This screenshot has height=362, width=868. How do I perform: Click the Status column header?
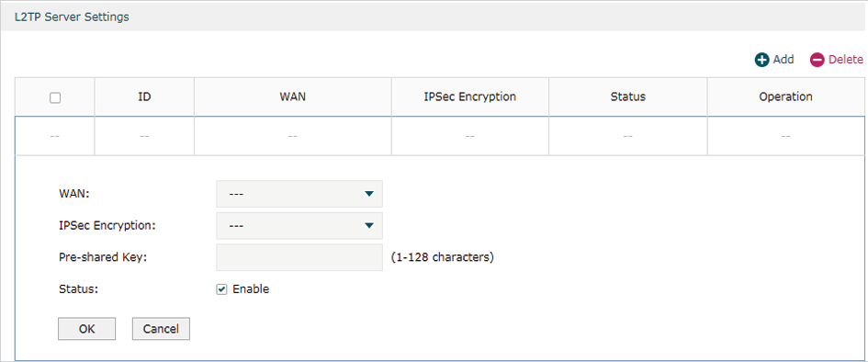pyautogui.click(x=627, y=96)
